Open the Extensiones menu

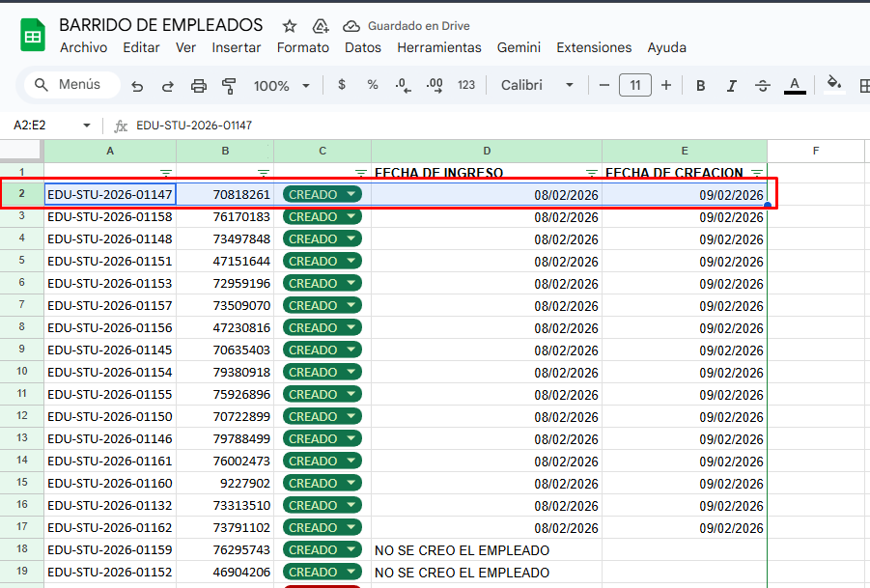(594, 47)
